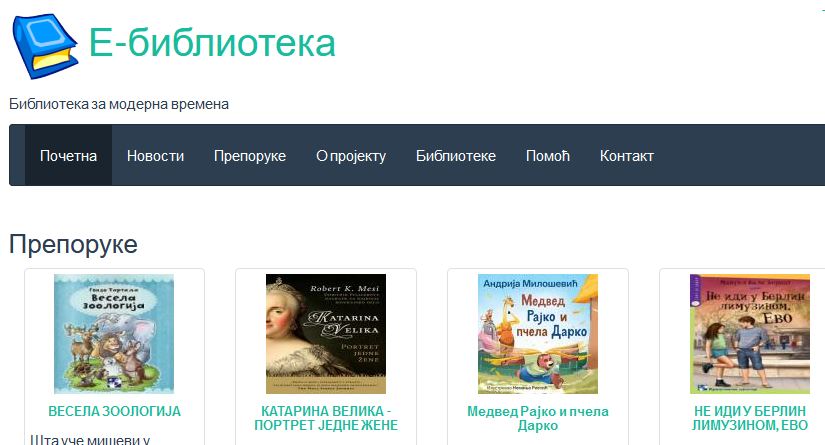Open the Е-библиотека site title link
Viewport: 825px width, 445px height.
tap(212, 43)
